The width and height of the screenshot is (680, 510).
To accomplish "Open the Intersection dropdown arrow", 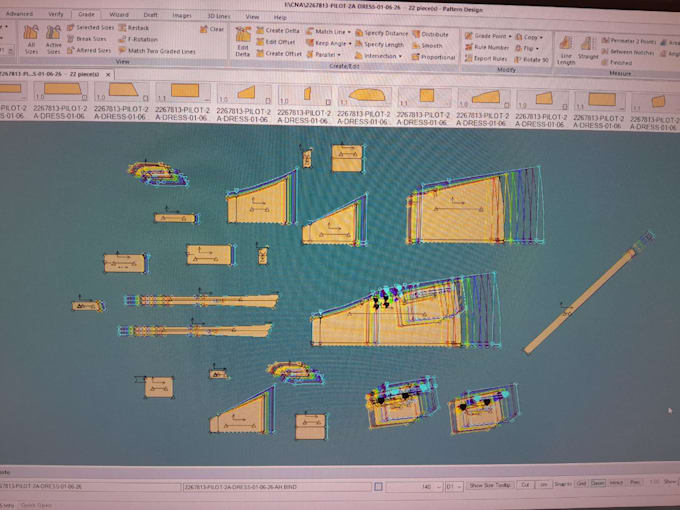I will click(400, 56).
